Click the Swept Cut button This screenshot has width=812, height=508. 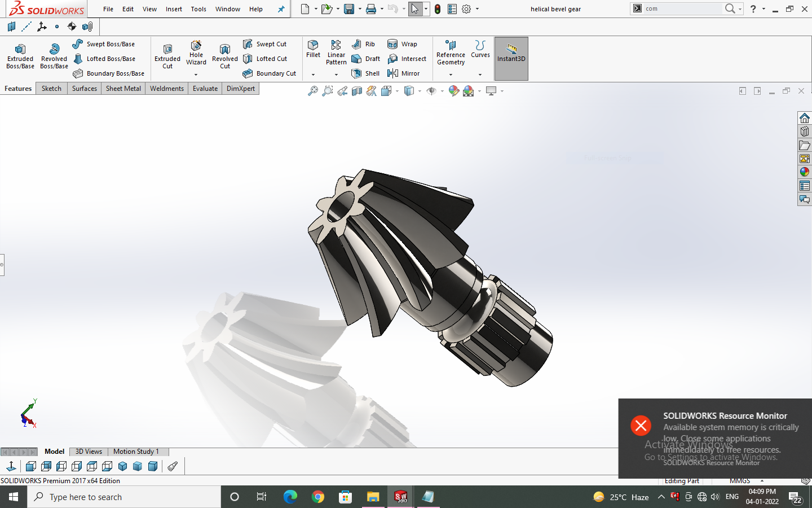pos(264,44)
